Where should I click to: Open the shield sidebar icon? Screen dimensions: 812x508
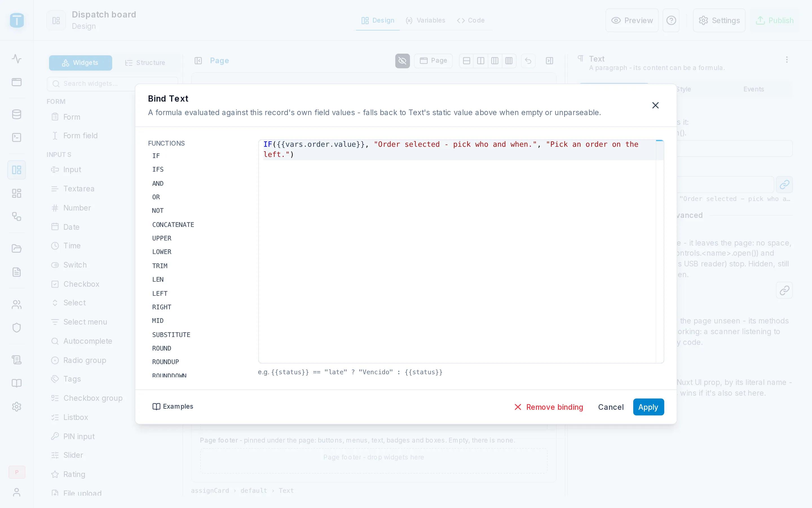click(x=16, y=327)
